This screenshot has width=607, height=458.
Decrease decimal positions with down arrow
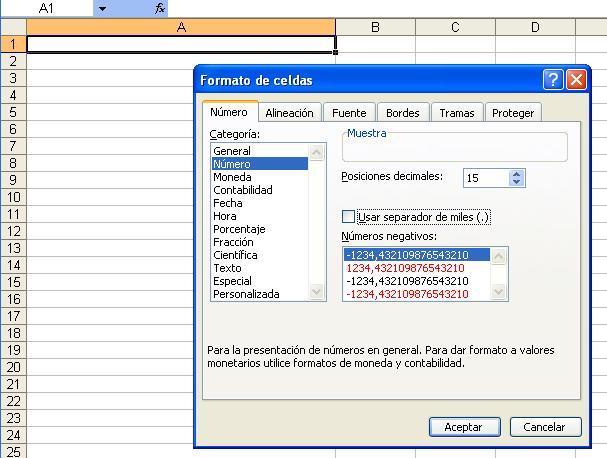click(x=516, y=183)
